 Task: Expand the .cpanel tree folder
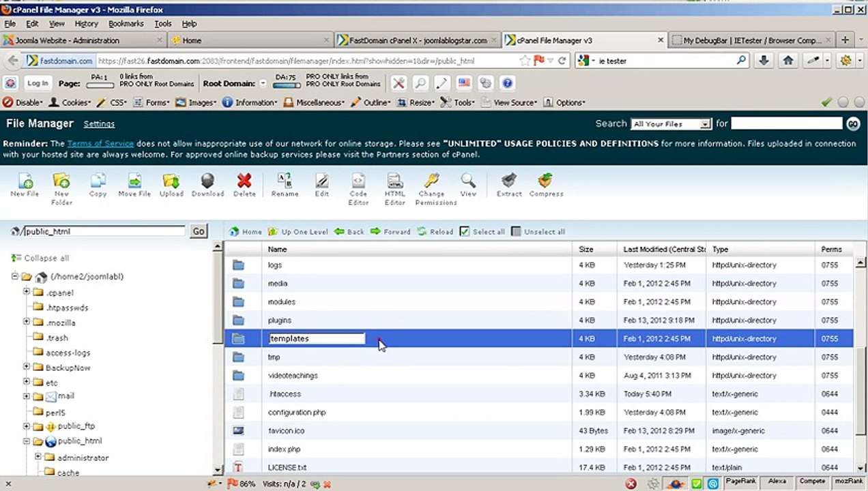(27, 292)
